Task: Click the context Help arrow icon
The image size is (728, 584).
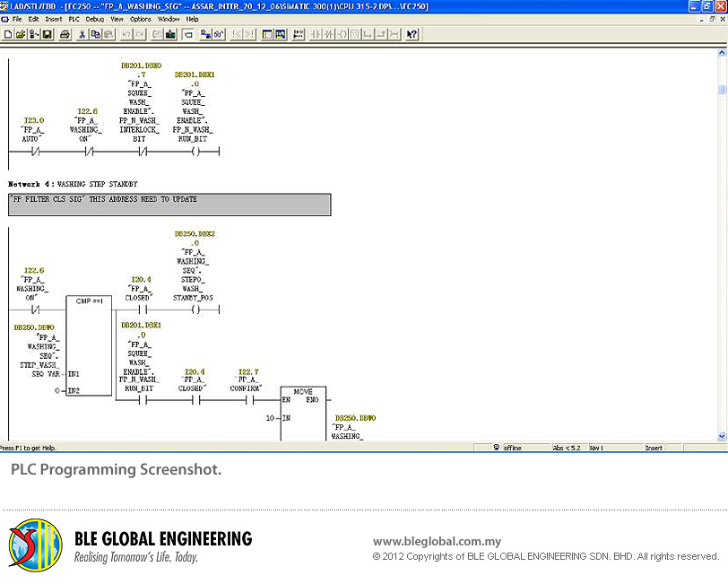Action: point(412,34)
